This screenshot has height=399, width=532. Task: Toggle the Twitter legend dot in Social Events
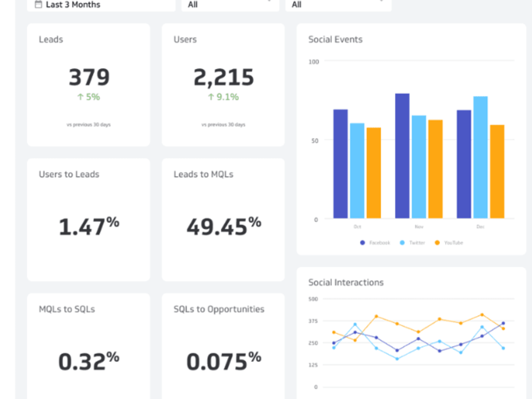(x=402, y=243)
